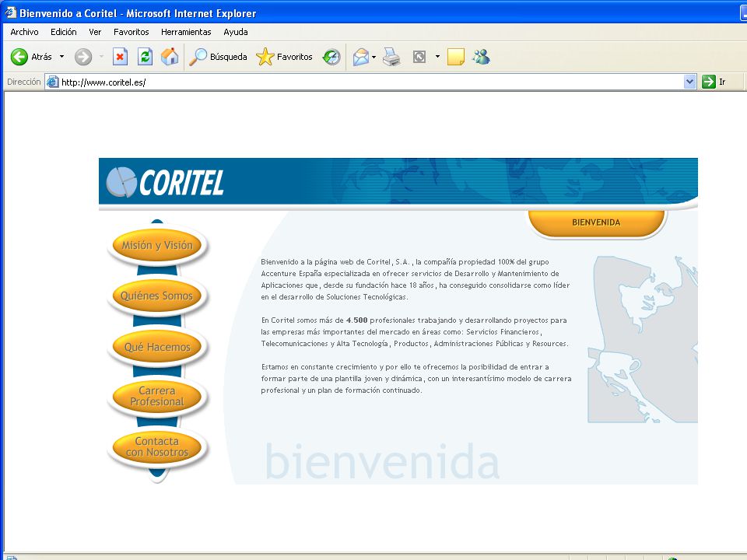Open Carrera Profesional section

tap(157, 396)
